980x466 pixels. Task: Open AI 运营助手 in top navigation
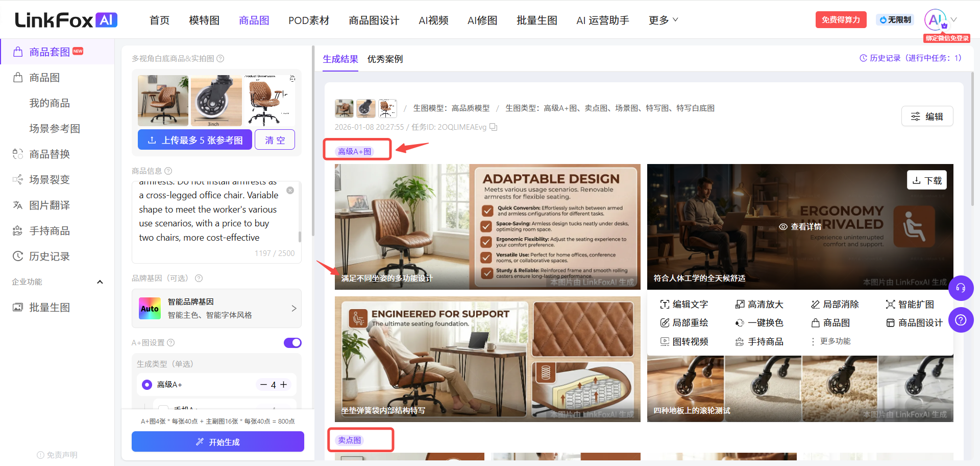click(603, 20)
